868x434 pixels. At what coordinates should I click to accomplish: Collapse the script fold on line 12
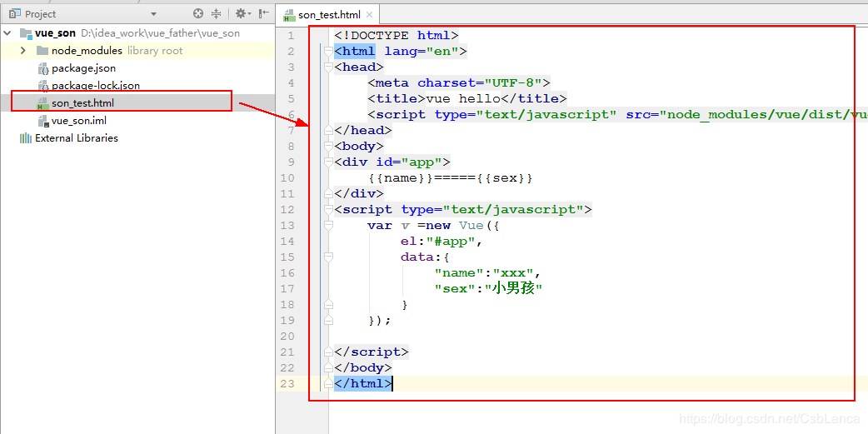click(x=328, y=210)
